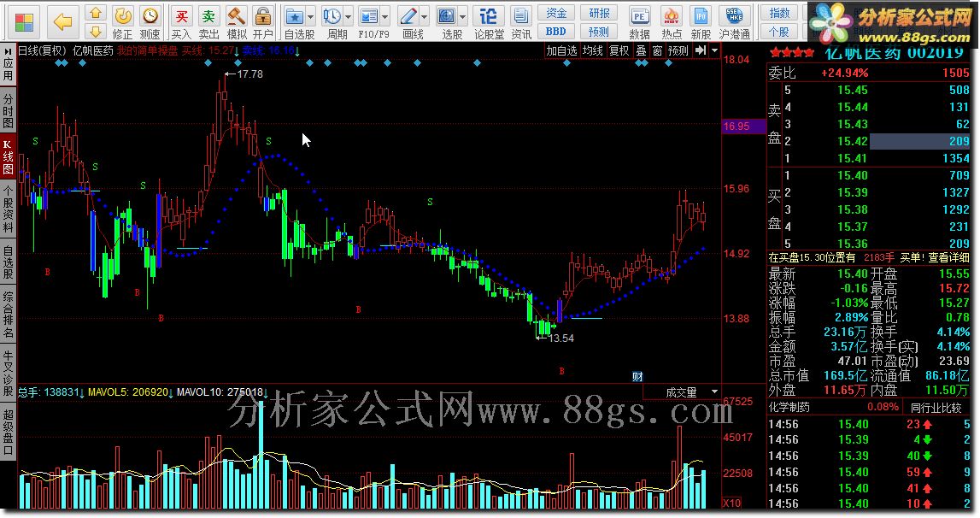
Task: Switch to K线图 candlestick tab
Action: coord(9,157)
